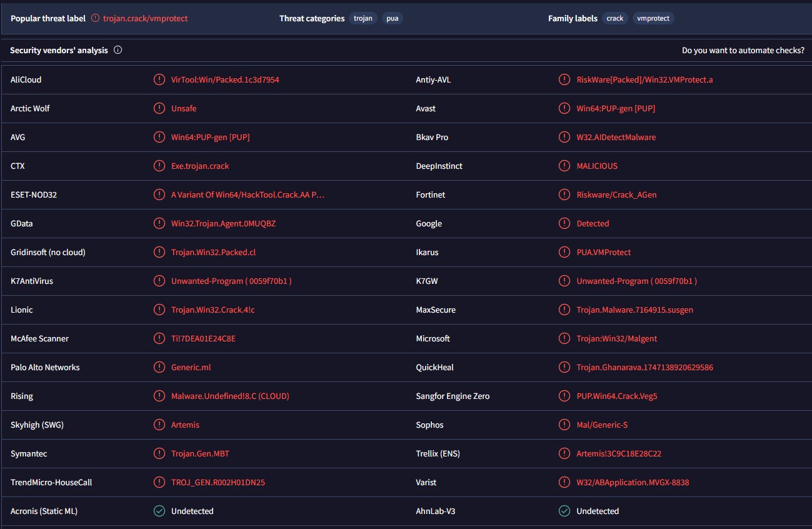Click the alert icon beside PUA.VMProtect
Viewport: 812px width, 529px height.
tap(564, 252)
